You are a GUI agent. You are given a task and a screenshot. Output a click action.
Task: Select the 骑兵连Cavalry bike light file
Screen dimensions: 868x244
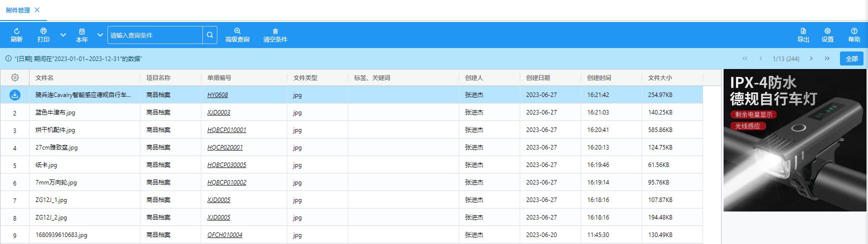click(83, 95)
